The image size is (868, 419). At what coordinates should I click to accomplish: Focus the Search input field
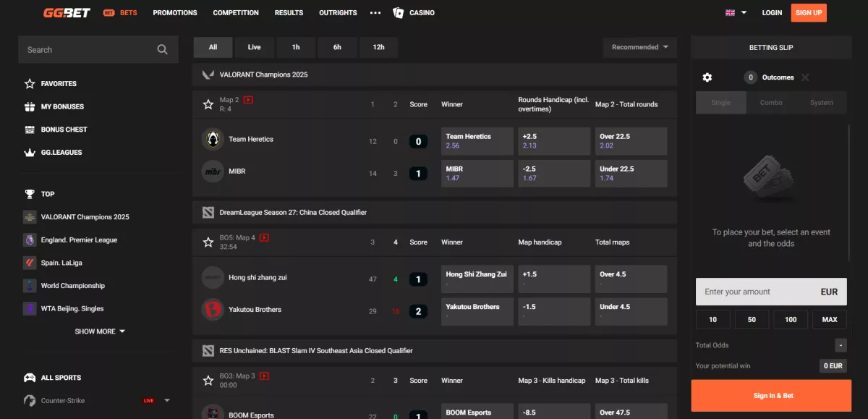pos(98,50)
